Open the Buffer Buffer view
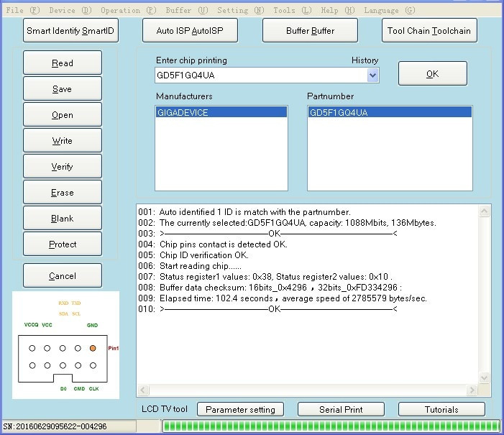This screenshot has height=435, width=504. point(310,30)
